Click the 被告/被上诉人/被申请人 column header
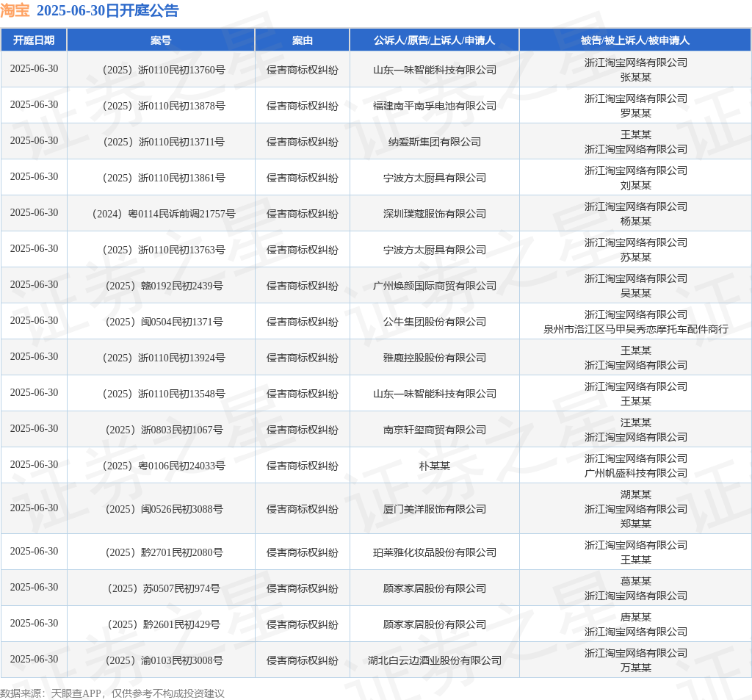 (x=635, y=40)
